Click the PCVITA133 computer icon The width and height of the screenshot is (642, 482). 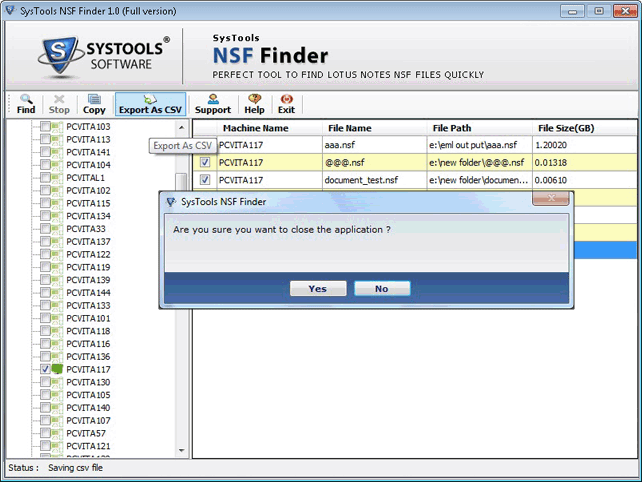[57, 305]
